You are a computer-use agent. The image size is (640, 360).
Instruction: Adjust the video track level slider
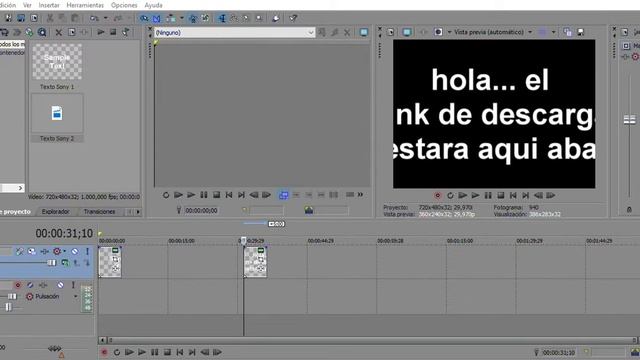pyautogui.click(x=51, y=262)
